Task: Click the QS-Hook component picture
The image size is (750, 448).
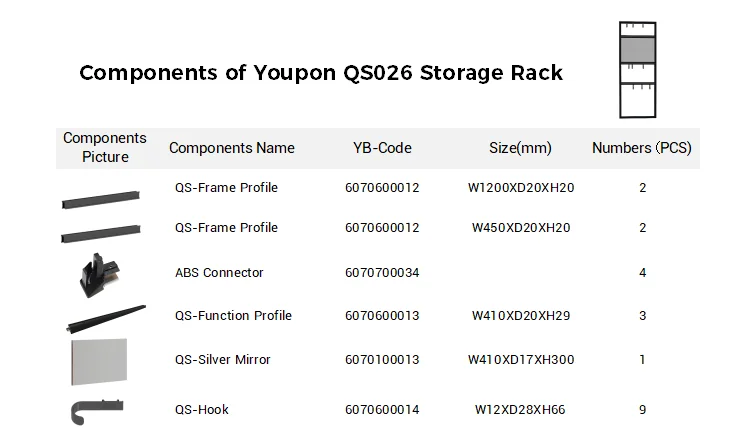Action: [x=97, y=410]
